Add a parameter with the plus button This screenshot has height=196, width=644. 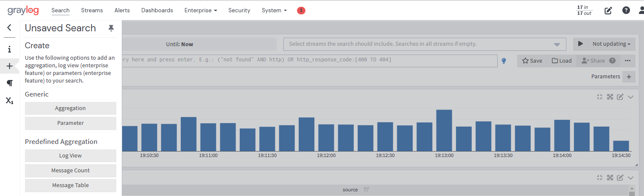point(629,77)
